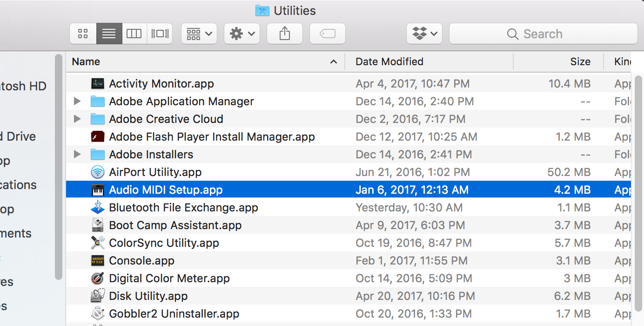Select Gobbler2 Uninstaller.app file name

click(174, 314)
